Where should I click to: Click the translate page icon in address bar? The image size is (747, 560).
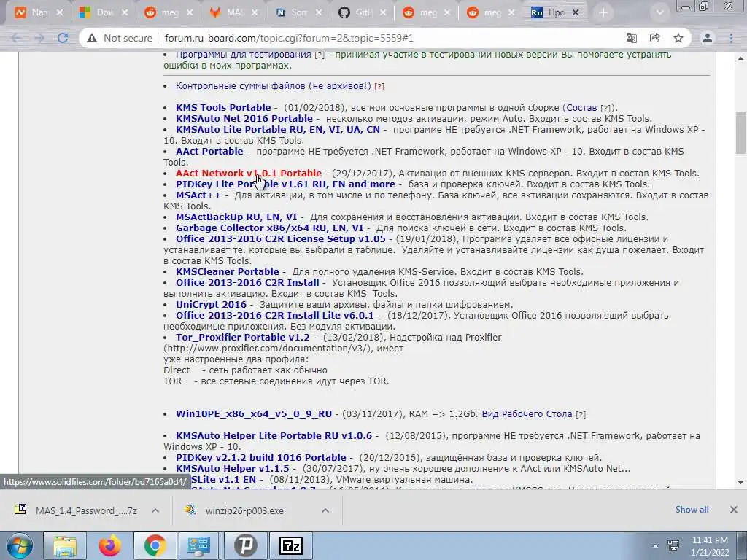(x=631, y=38)
